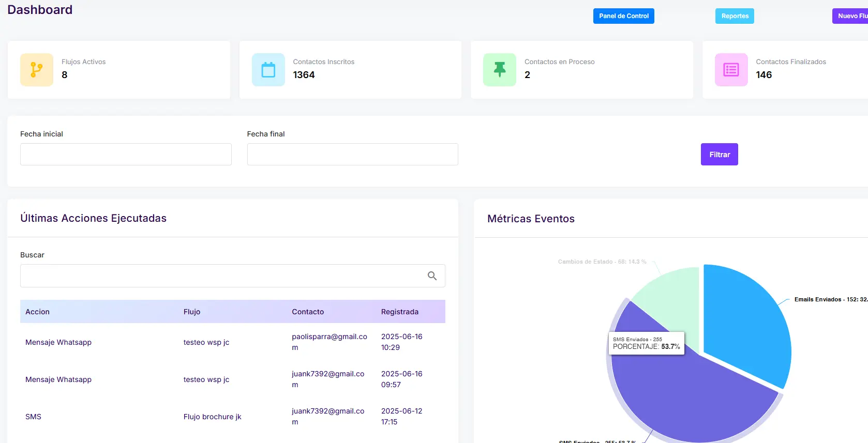The width and height of the screenshot is (868, 443).
Task: Click inside the Buscar search box
Action: (222, 276)
